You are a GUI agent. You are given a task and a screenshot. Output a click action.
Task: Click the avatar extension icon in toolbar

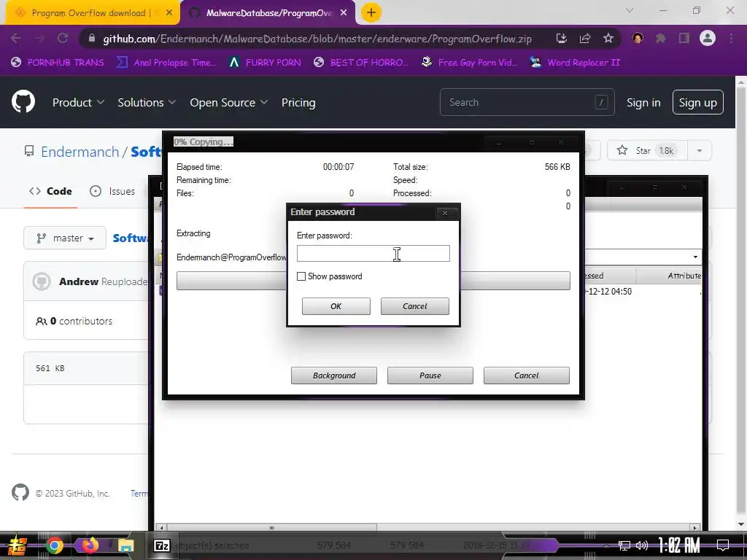coord(638,38)
